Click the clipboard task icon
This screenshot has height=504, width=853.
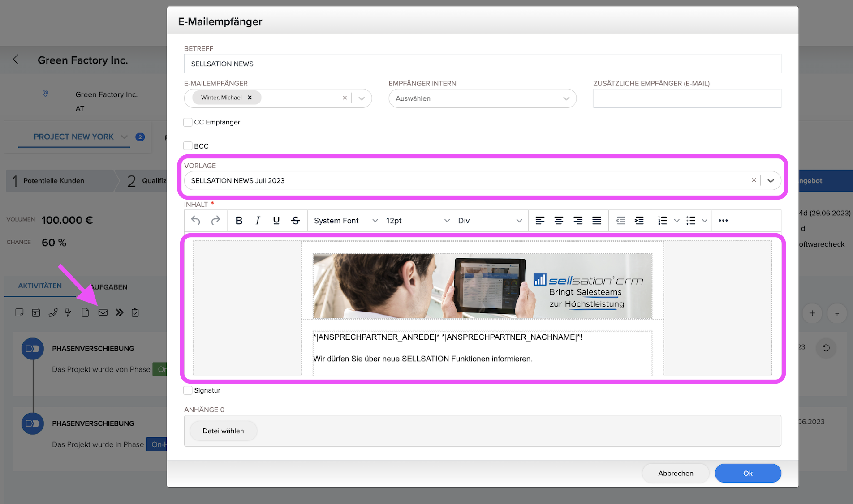[135, 312]
